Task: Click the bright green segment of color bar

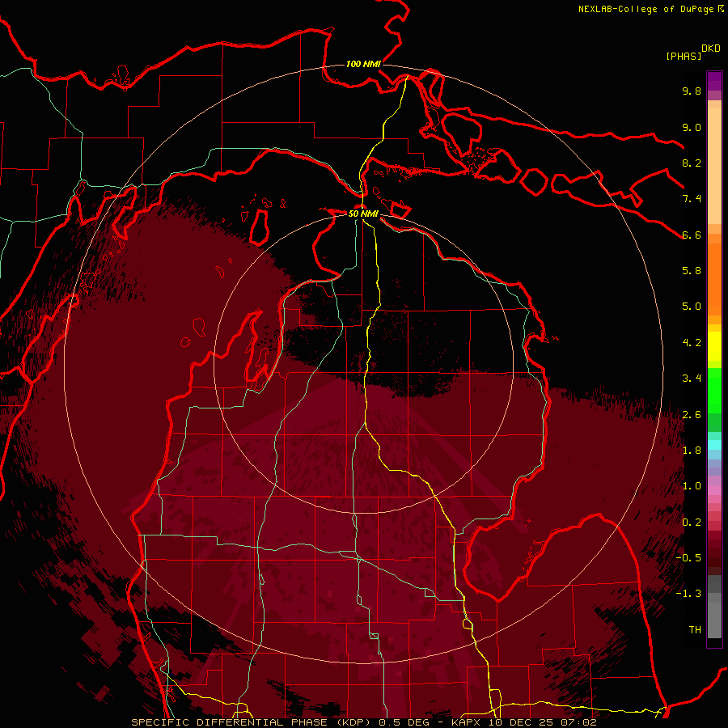Action: [714, 390]
